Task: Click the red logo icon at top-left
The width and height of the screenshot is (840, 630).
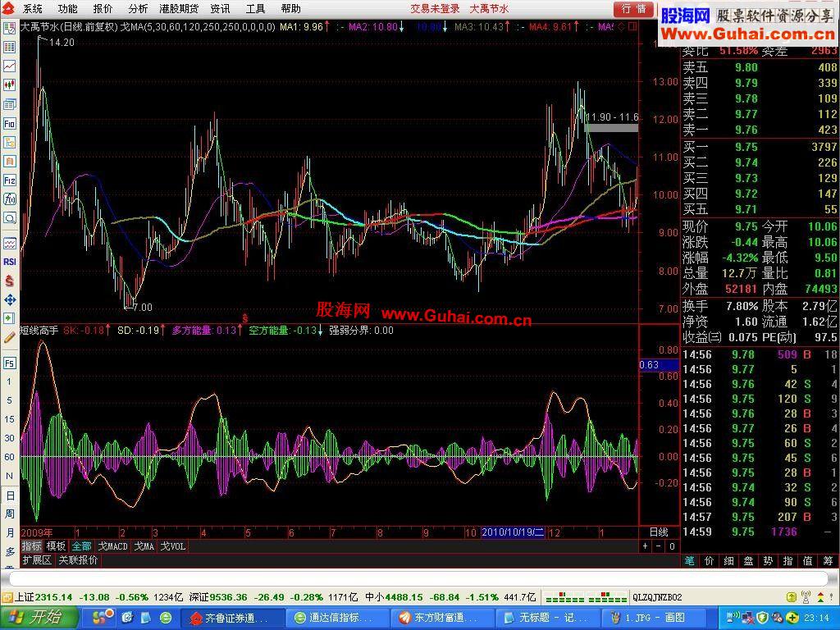Action: click(9, 8)
